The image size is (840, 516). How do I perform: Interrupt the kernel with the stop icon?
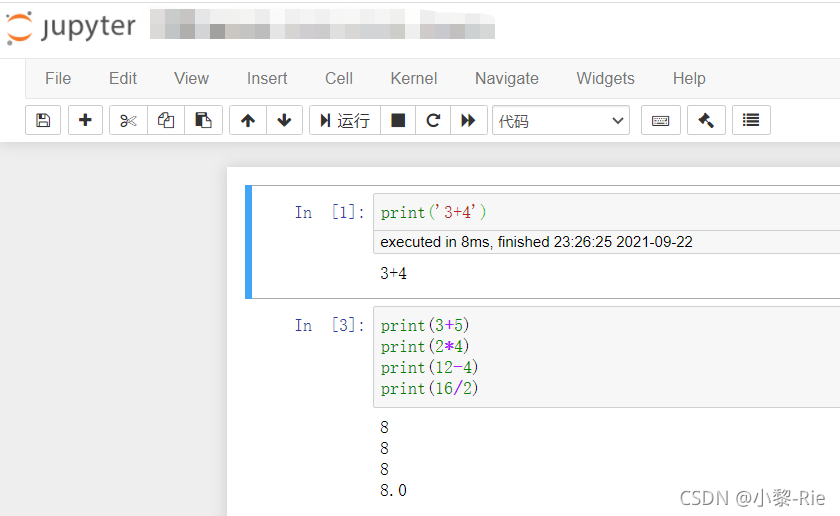point(398,120)
